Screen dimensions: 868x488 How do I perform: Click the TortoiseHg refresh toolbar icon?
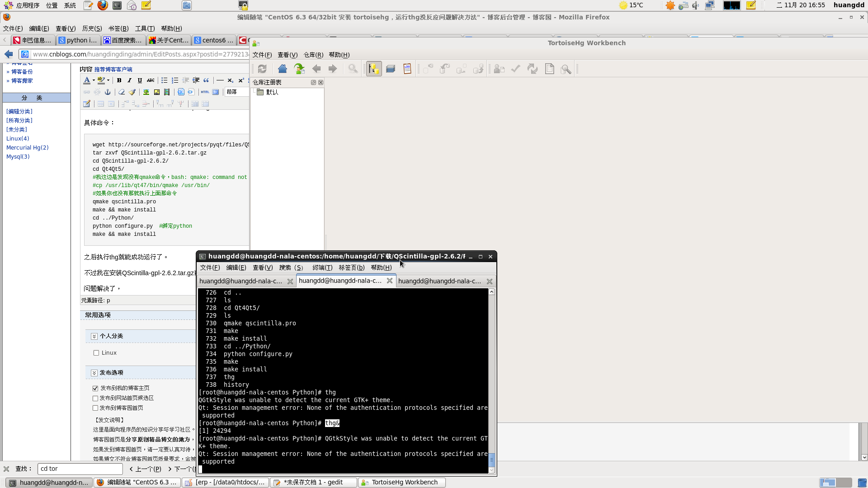(262, 69)
